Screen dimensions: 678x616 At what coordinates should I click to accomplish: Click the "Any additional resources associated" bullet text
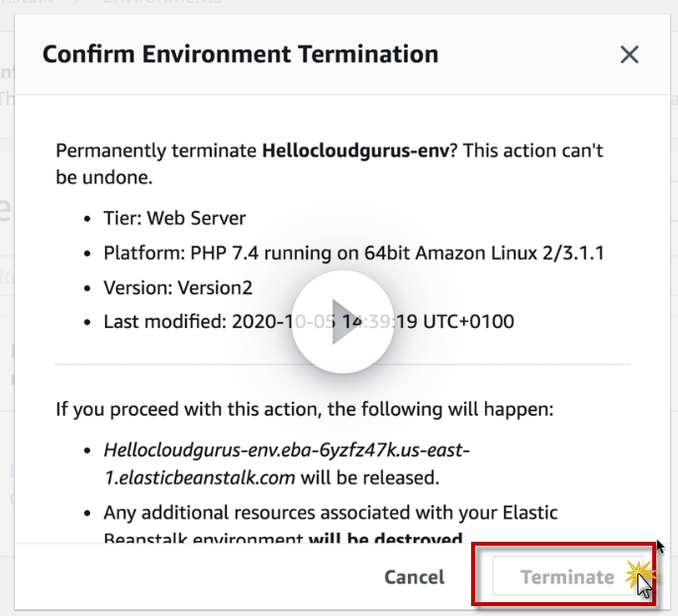[331, 514]
